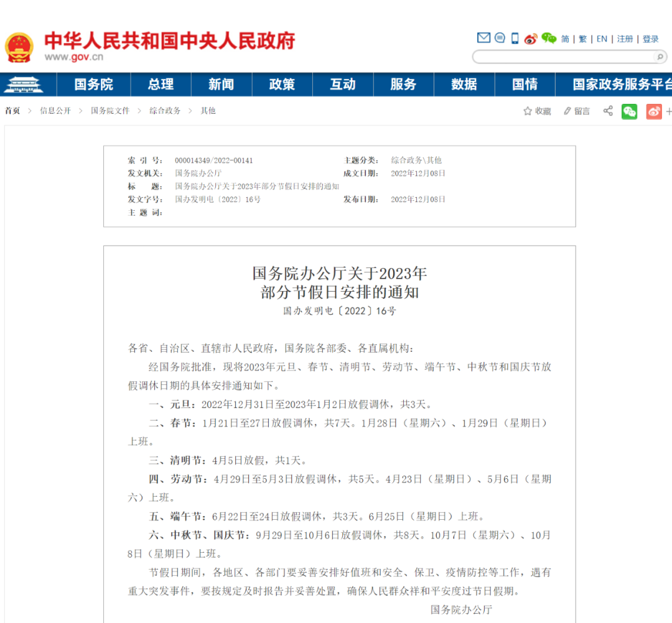Open the 政策 navigation tab

pos(282,85)
